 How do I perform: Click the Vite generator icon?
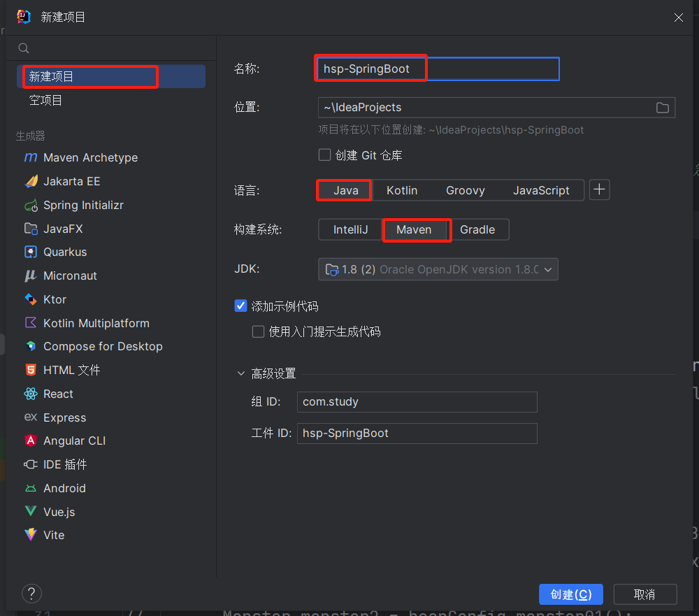coord(30,534)
